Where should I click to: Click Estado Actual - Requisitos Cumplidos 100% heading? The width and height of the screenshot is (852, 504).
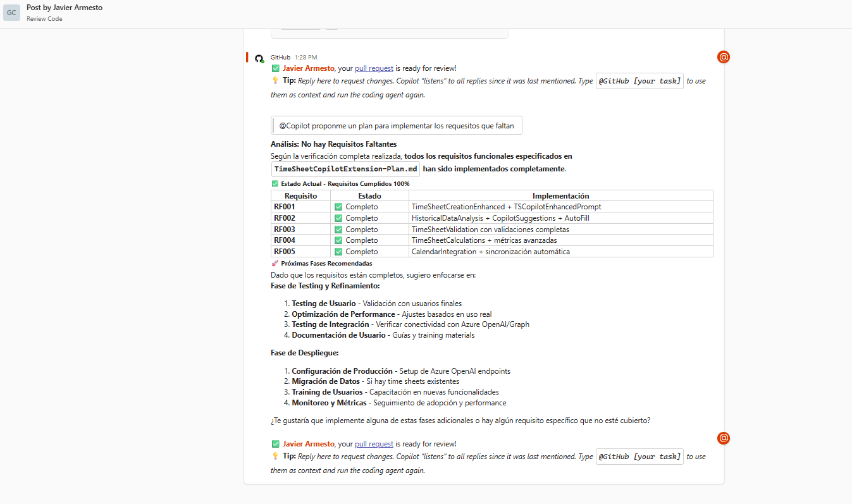340,183
